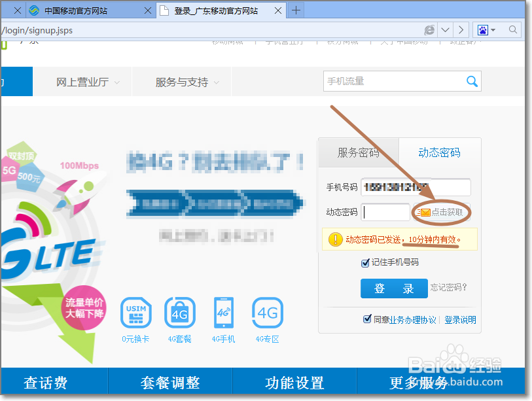Toggle the 同意业务办理协议 checkbox
The height and width of the screenshot is (401, 532).
[367, 319]
